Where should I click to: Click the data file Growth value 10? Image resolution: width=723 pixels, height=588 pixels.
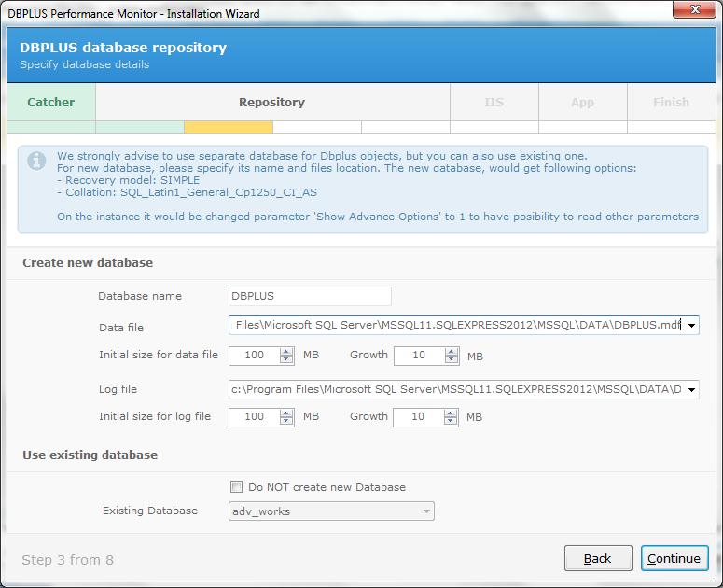419,356
